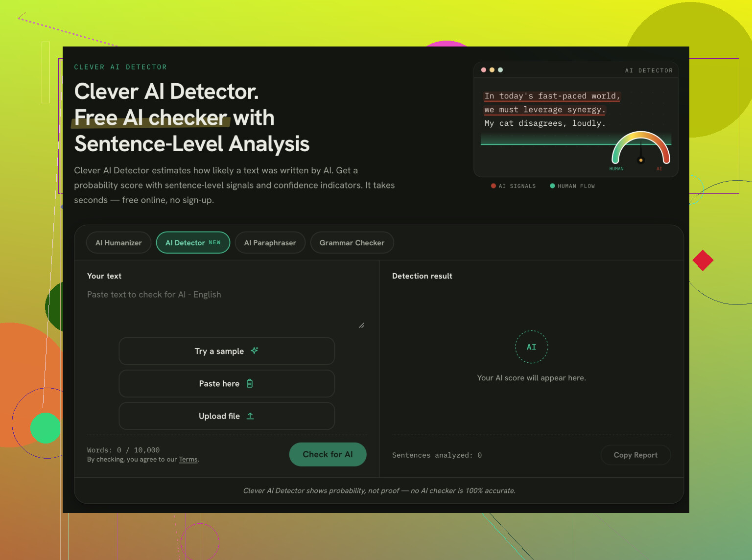This screenshot has height=560, width=752.
Task: Click the Paste here button
Action: pyautogui.click(x=227, y=383)
